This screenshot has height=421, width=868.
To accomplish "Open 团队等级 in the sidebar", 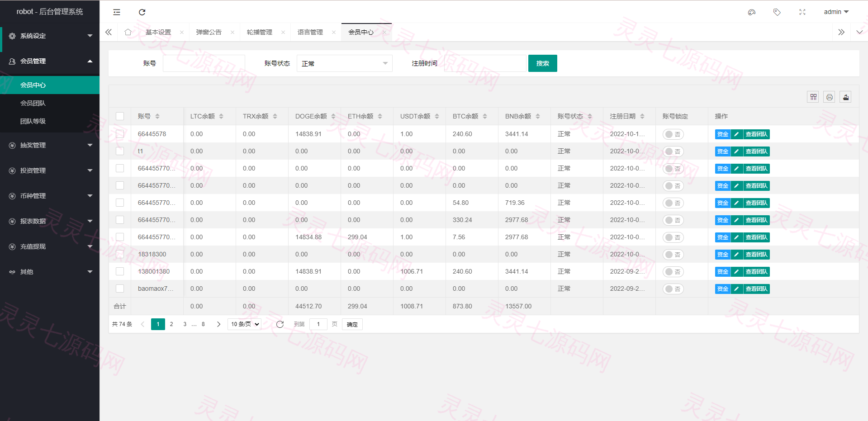I will point(50,121).
